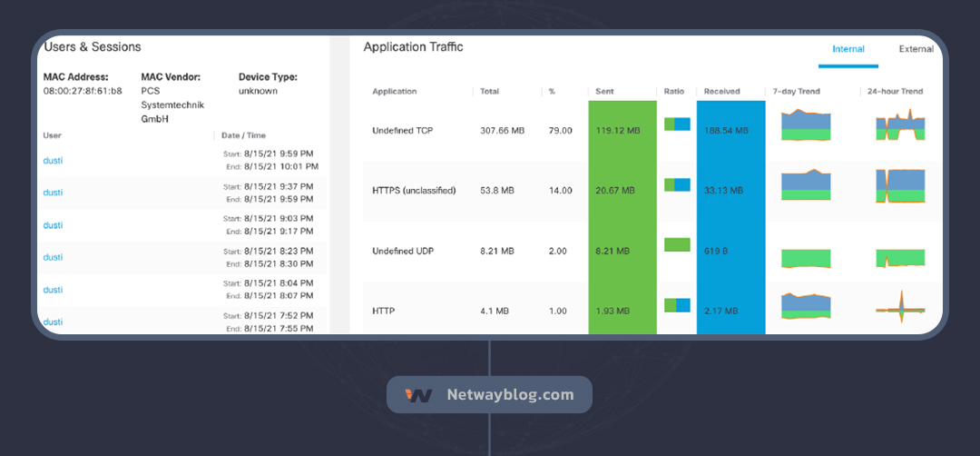Open the Netwayblog.com link
980x456 pixels.
pos(510,395)
